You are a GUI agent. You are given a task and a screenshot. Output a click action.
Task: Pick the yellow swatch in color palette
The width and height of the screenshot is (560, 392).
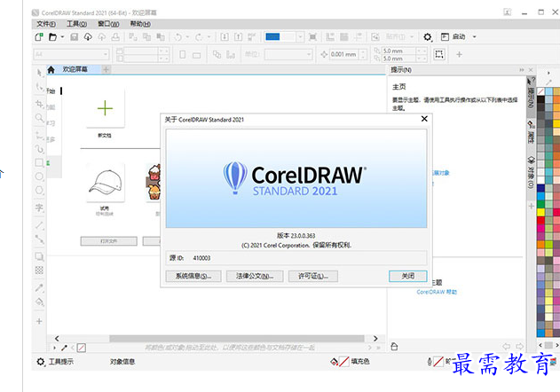coord(541,212)
